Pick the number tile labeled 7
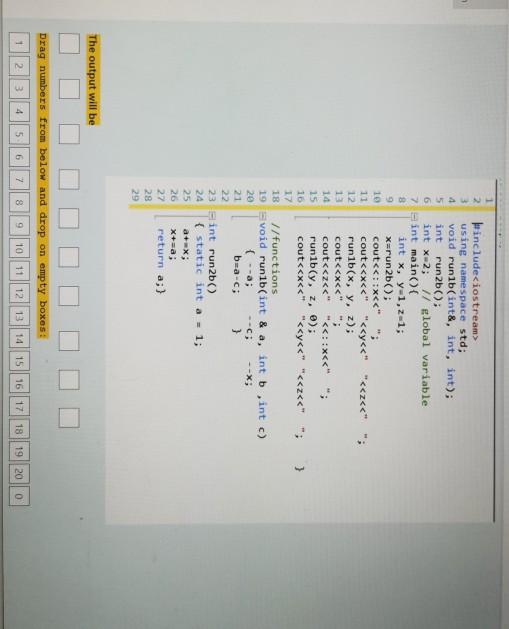This screenshot has width=509, height=629. [x=19, y=180]
